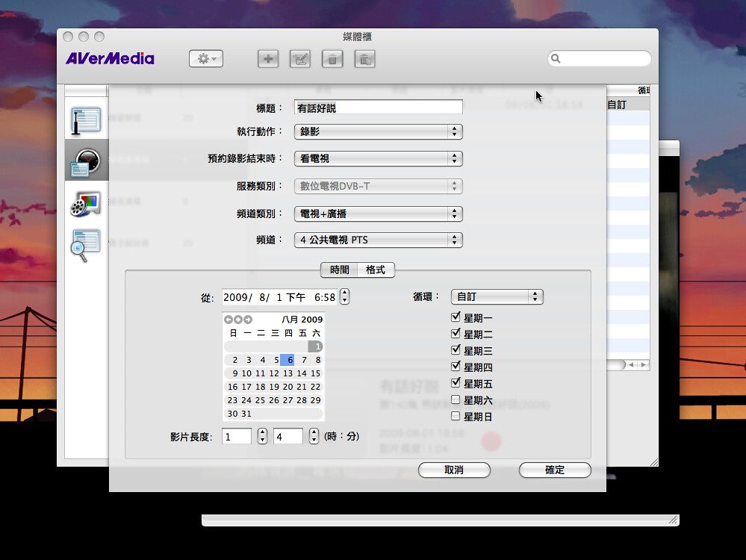
Task: Select the 時間 tab
Action: coord(340,270)
